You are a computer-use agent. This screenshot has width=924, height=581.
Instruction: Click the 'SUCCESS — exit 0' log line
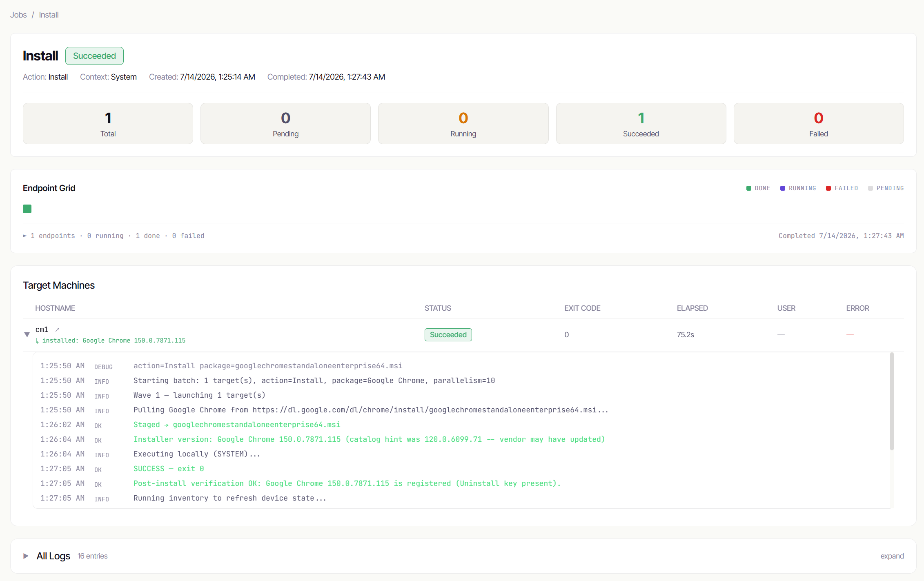coord(169,469)
